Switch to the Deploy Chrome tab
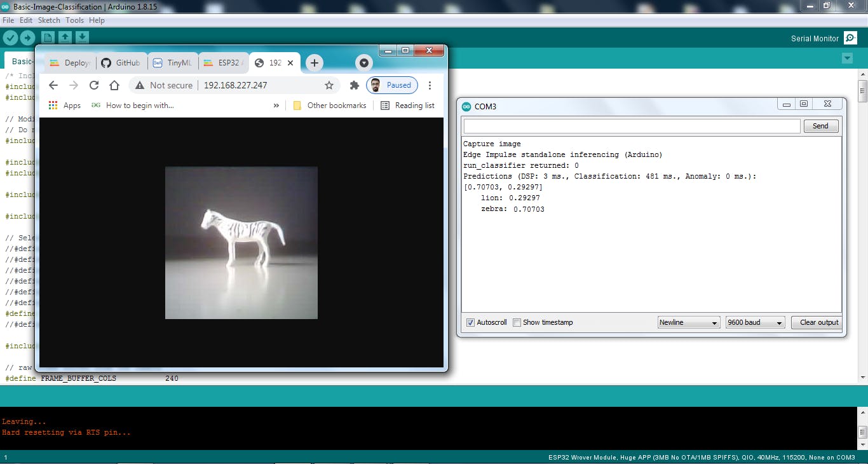This screenshot has height=464, width=868. [x=71, y=63]
